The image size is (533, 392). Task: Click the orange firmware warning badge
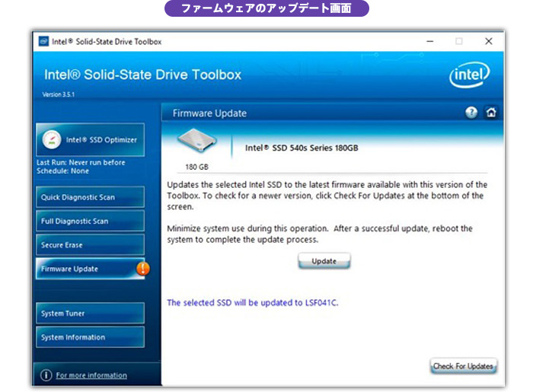pyautogui.click(x=143, y=269)
